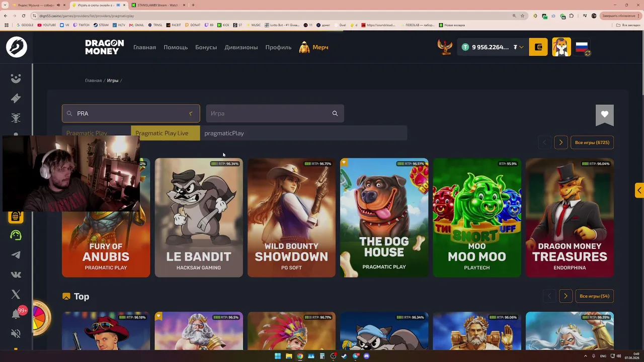
Task: Choose the pragmaticPlay suggestion
Action: pos(224,133)
